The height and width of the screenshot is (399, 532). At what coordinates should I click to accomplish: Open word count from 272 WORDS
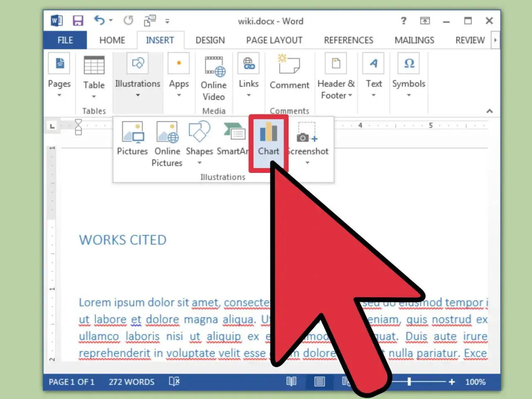pyautogui.click(x=131, y=382)
